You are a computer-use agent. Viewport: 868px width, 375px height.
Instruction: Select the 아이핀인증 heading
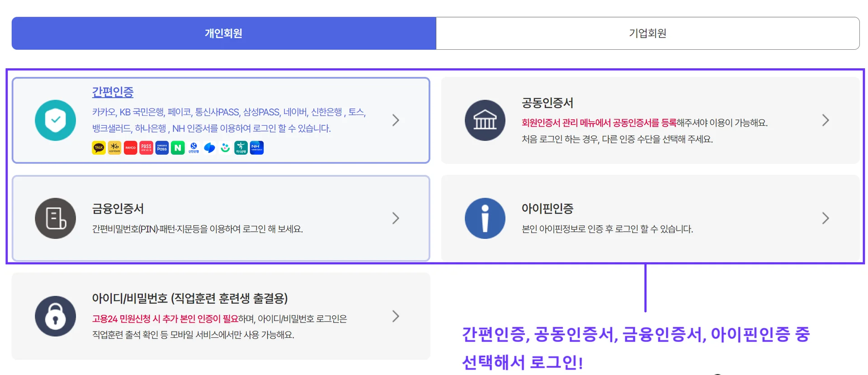[x=547, y=209]
